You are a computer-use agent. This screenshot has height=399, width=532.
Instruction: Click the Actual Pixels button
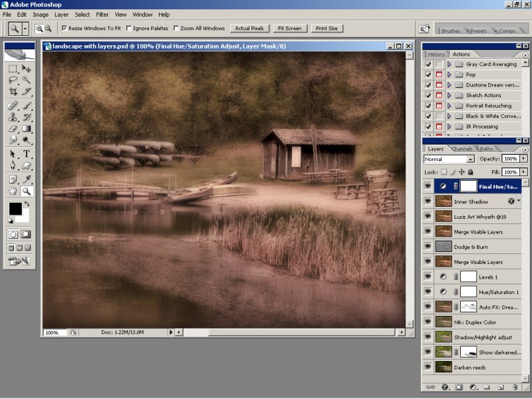[249, 29]
